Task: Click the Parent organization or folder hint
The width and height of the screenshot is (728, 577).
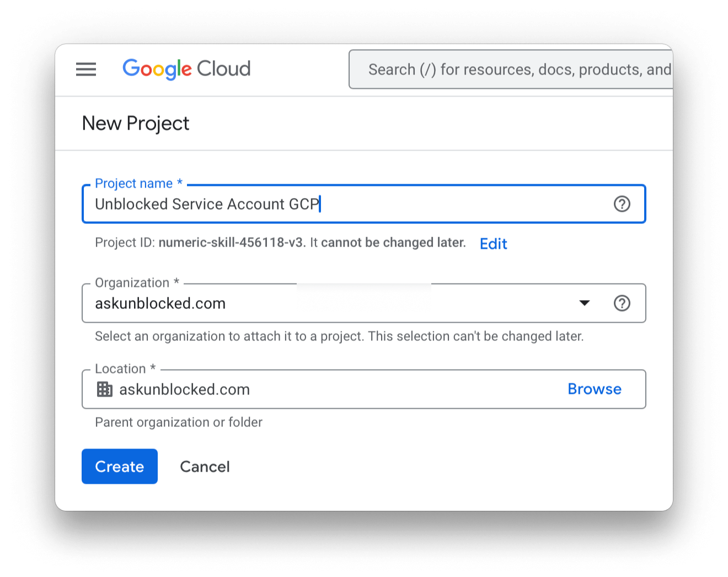Action: click(178, 422)
